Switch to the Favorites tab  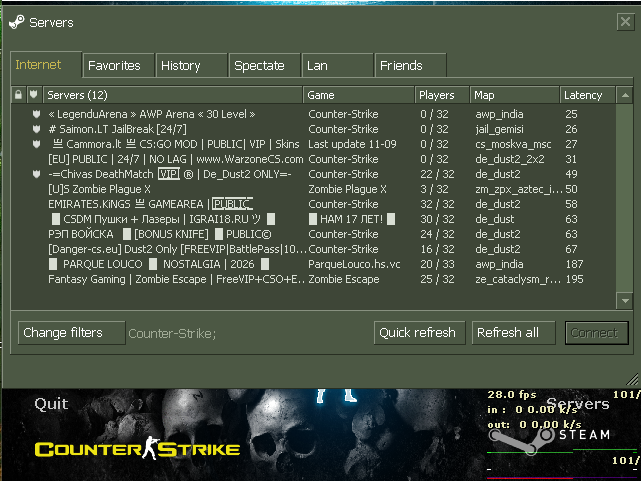coord(114,66)
